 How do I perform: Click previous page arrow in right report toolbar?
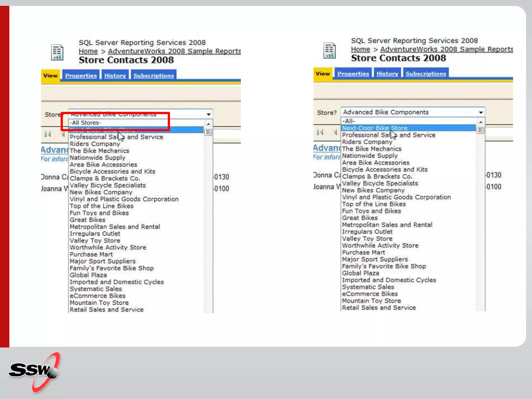(x=335, y=132)
